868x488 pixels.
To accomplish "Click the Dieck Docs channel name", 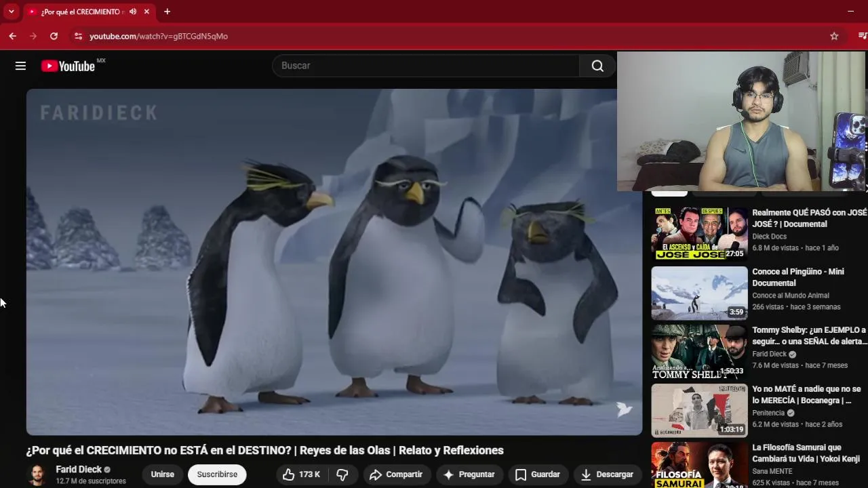I will tap(769, 237).
